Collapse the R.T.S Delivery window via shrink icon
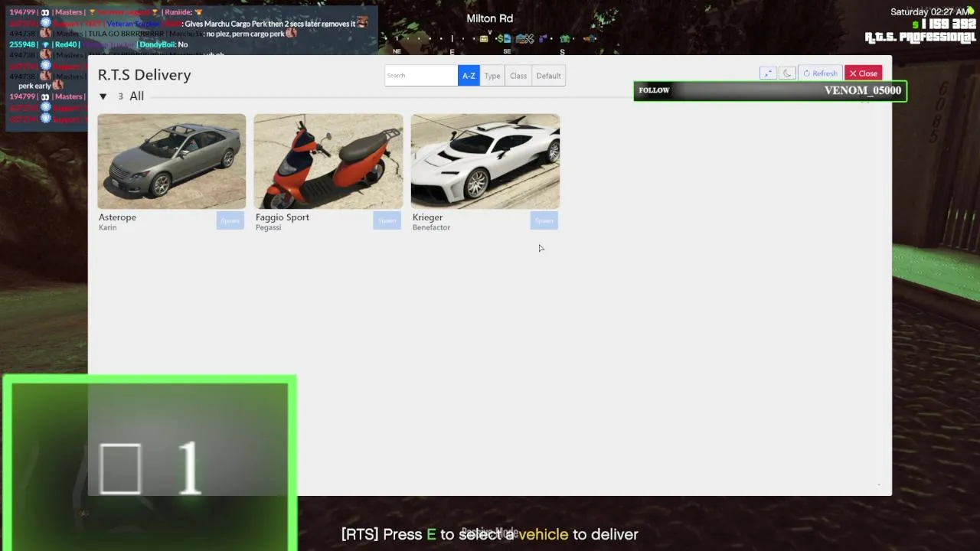The image size is (980, 551). (768, 73)
